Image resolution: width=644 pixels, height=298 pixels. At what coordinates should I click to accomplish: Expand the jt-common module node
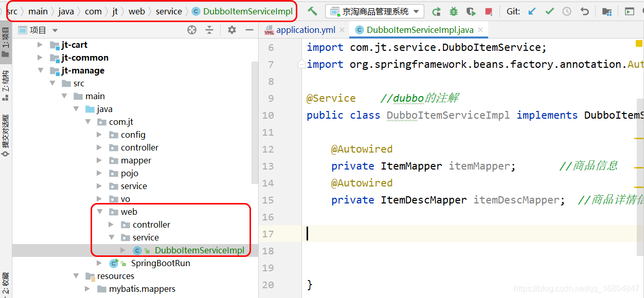[40, 58]
